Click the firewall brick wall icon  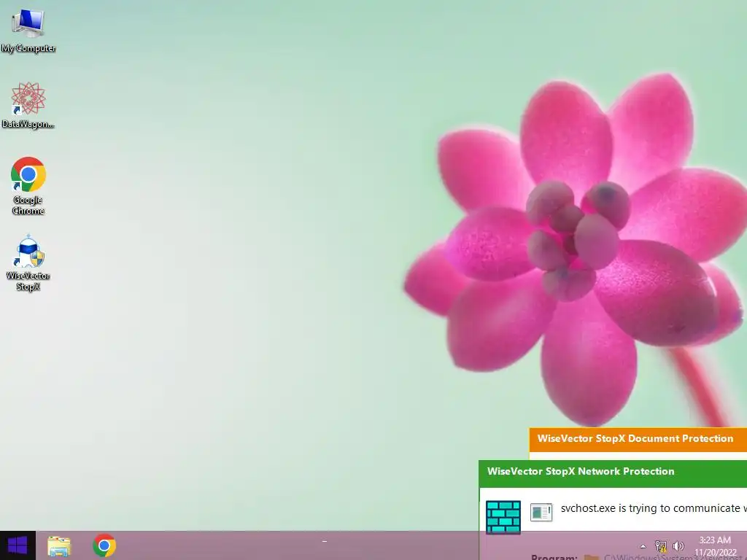[503, 517]
